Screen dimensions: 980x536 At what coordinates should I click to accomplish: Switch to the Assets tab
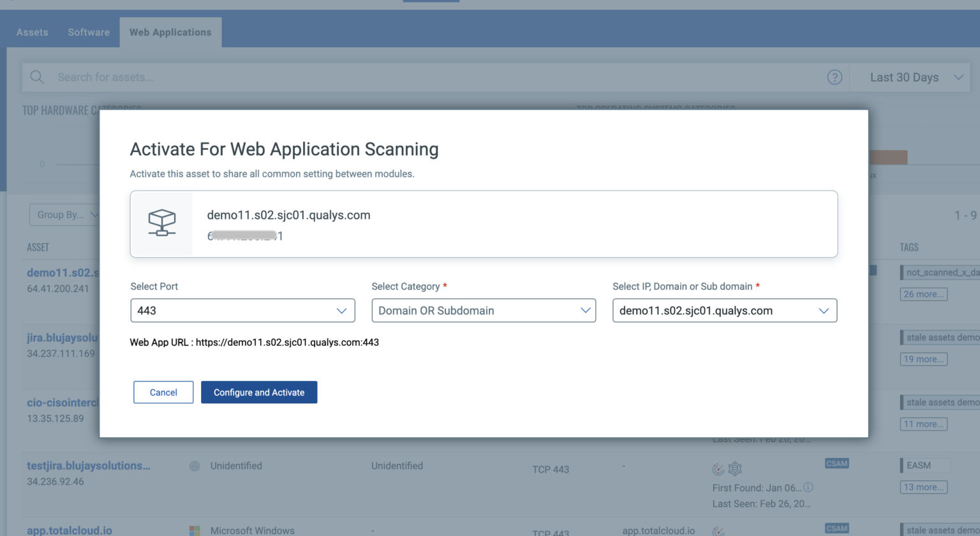click(x=31, y=32)
